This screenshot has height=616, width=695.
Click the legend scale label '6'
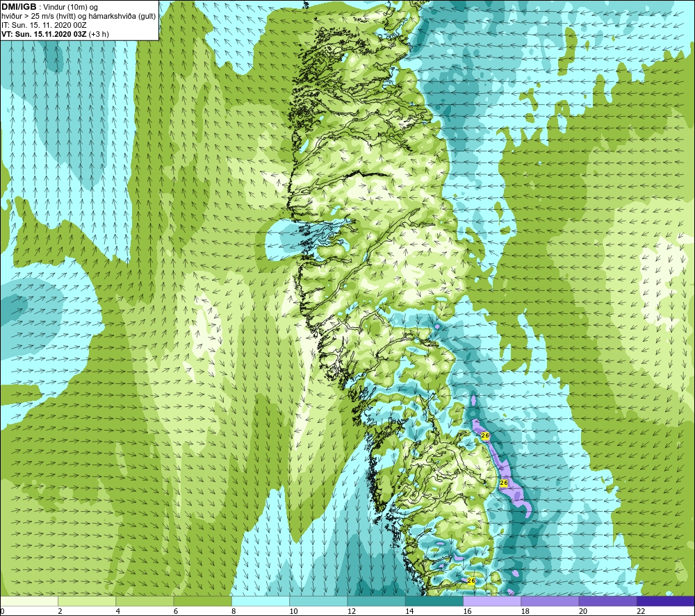(x=176, y=611)
